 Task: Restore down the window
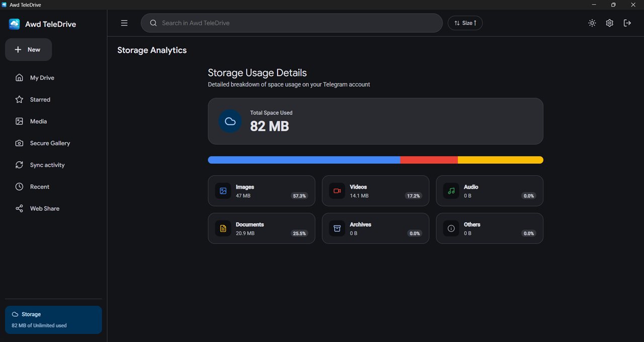coord(613,5)
